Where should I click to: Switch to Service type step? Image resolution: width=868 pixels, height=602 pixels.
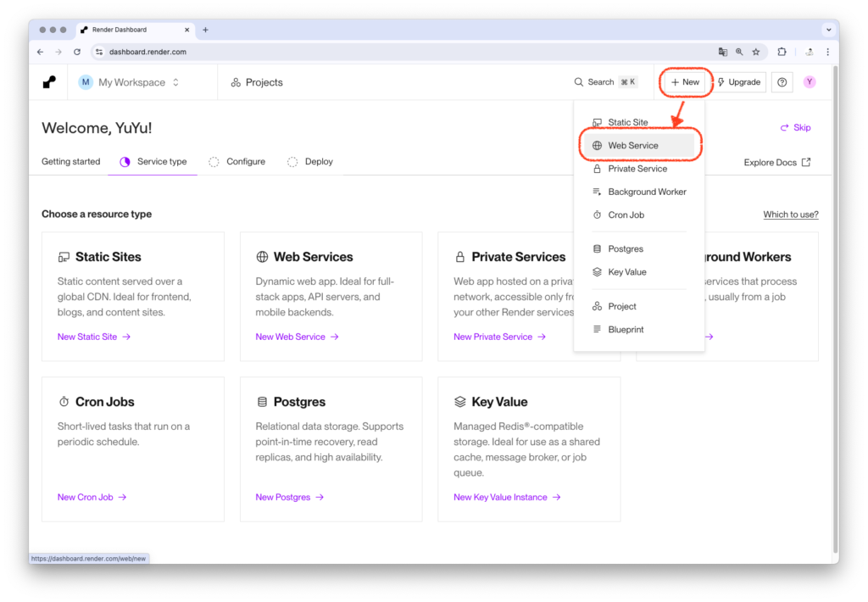coord(153,162)
